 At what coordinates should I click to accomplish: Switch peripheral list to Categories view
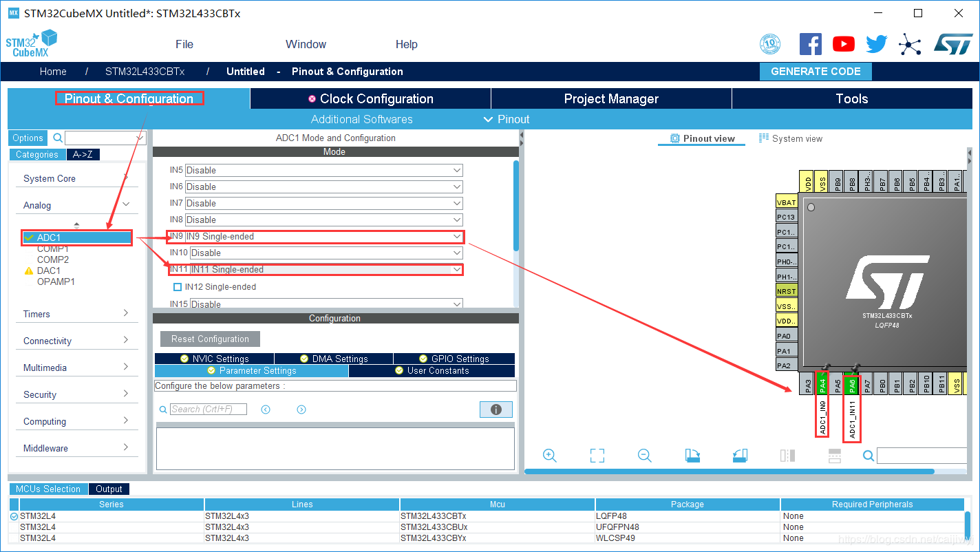coord(37,155)
